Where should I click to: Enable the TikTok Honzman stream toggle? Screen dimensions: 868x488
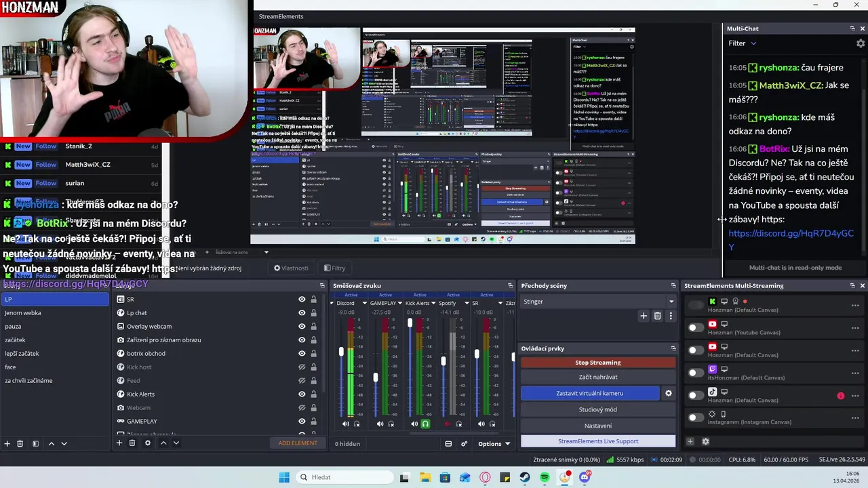pos(695,394)
